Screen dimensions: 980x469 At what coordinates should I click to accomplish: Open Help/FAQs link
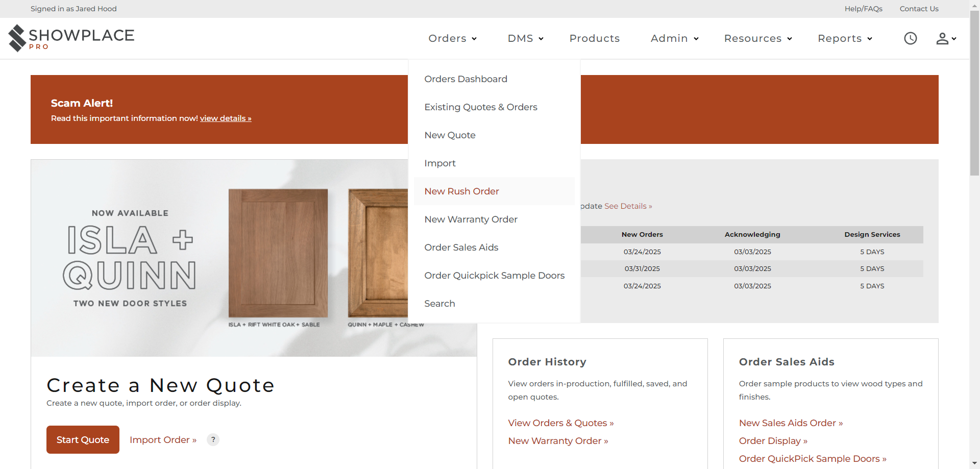pos(863,9)
